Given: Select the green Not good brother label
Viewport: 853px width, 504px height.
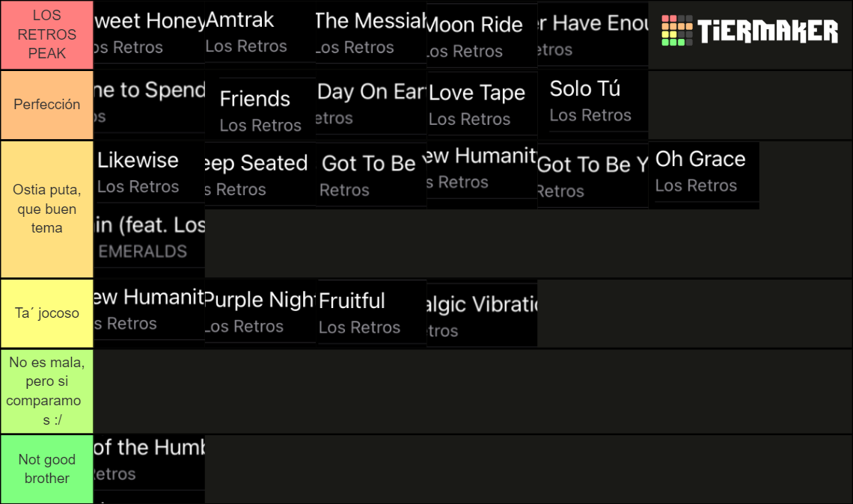Looking at the screenshot, I should click(x=47, y=469).
